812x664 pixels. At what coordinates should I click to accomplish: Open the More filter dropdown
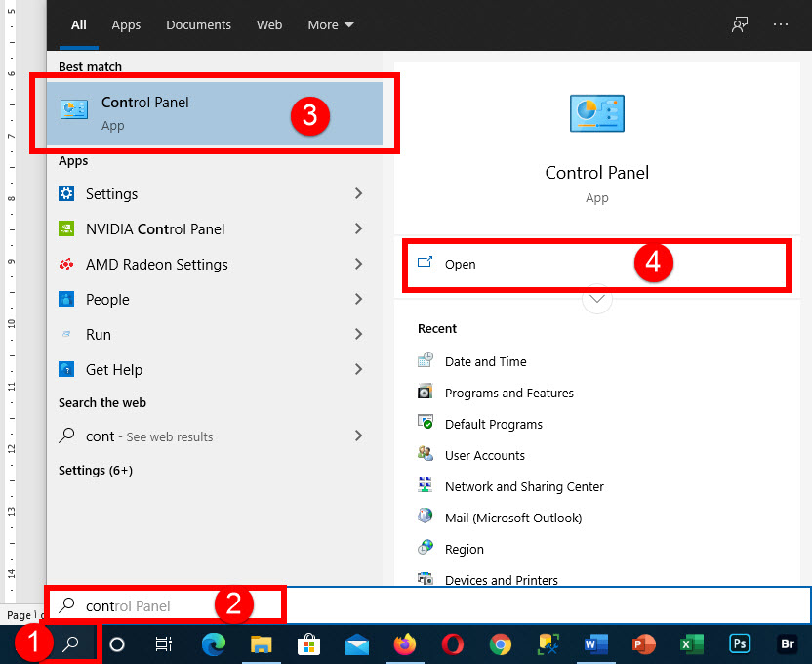click(331, 24)
